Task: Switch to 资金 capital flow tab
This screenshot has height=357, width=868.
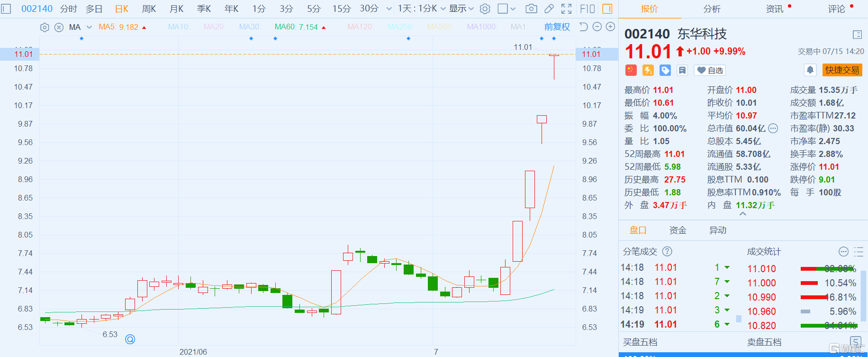Action: pos(678,230)
